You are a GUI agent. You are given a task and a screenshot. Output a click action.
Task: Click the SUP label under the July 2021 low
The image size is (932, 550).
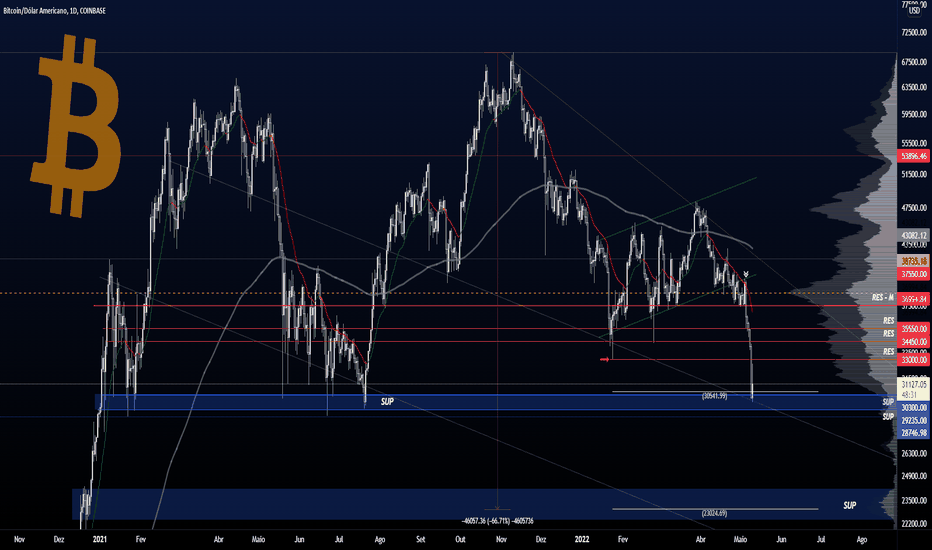pos(387,402)
